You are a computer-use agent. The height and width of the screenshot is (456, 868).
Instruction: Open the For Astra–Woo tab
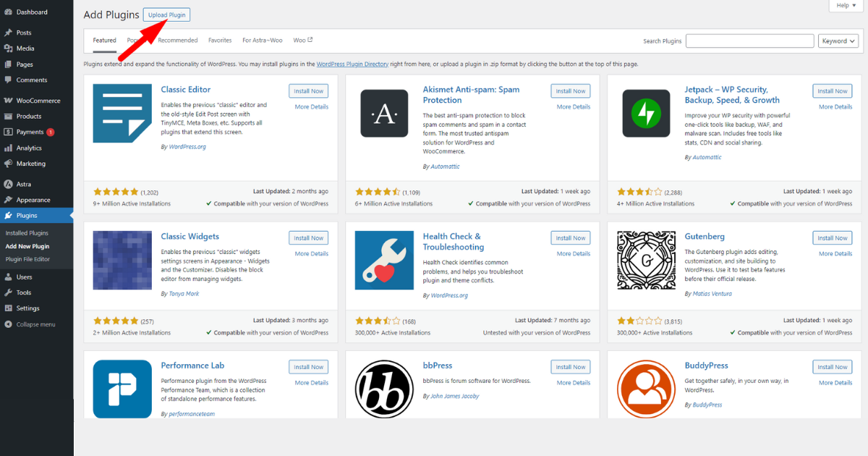tap(263, 41)
